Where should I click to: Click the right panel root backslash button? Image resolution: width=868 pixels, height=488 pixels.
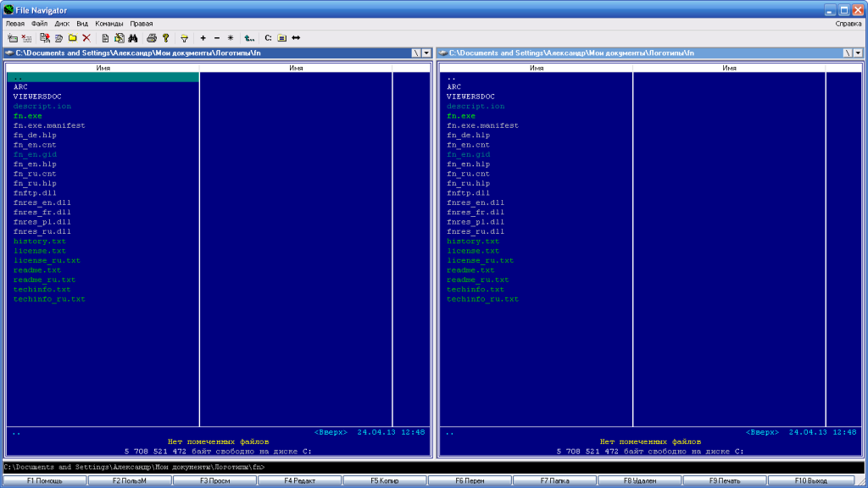(x=848, y=53)
